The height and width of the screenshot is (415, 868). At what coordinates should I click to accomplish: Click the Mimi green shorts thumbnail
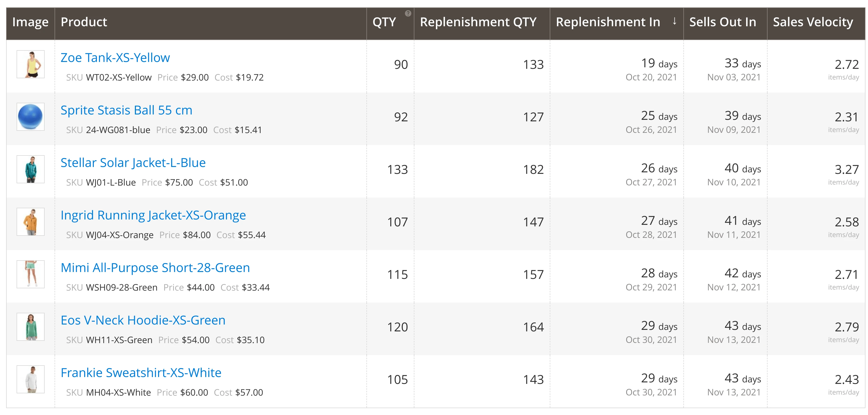(x=31, y=274)
